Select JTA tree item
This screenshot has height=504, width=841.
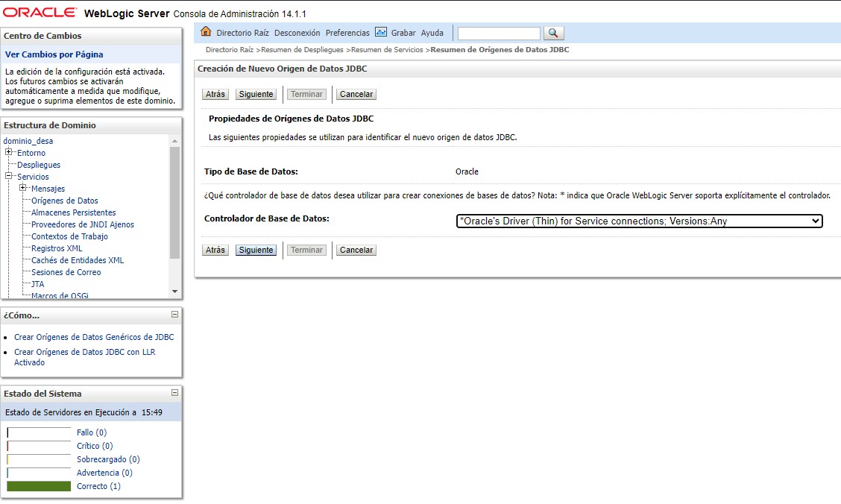[x=37, y=284]
